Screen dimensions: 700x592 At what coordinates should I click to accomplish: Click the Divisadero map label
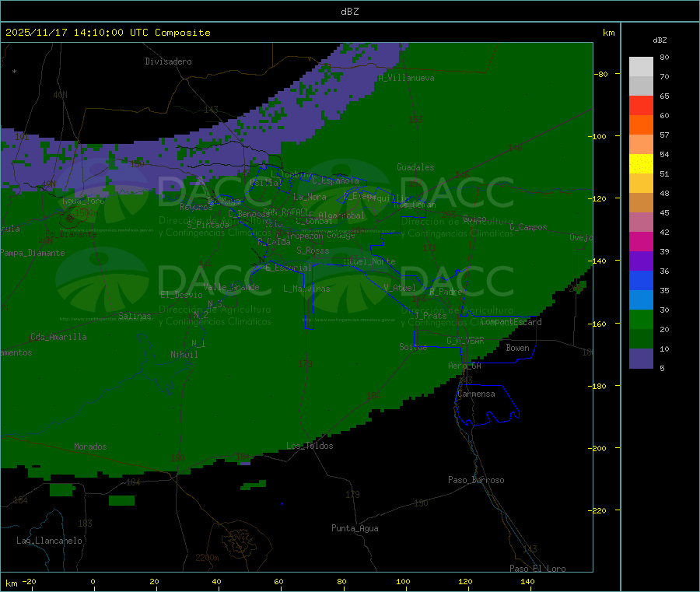[168, 61]
